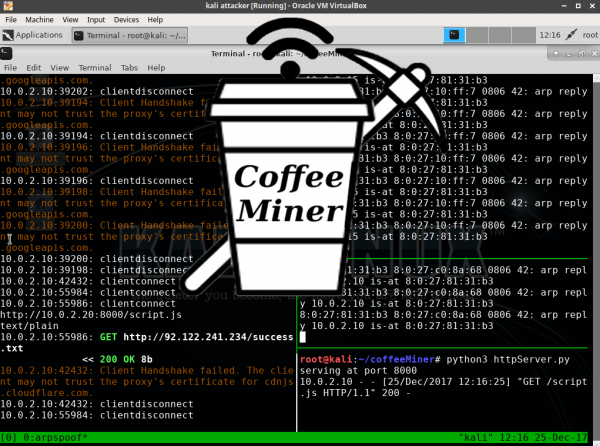Switch to the second workspace
The image size is (600, 446).
click(x=476, y=35)
